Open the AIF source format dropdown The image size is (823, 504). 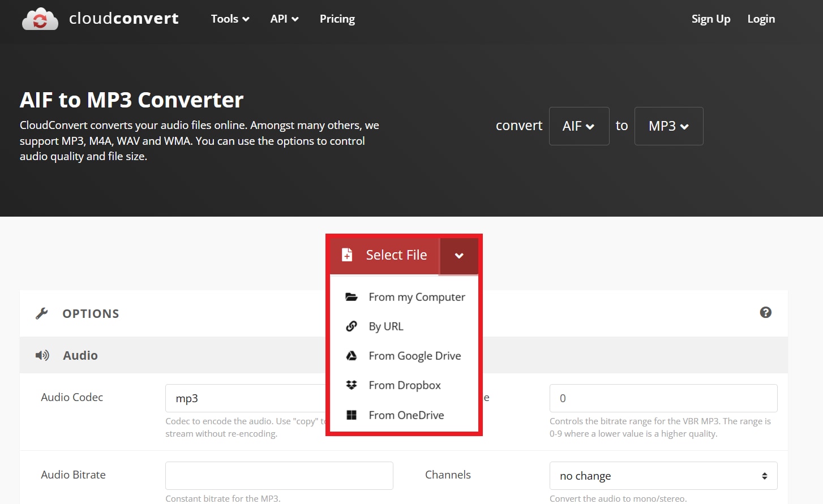(579, 126)
